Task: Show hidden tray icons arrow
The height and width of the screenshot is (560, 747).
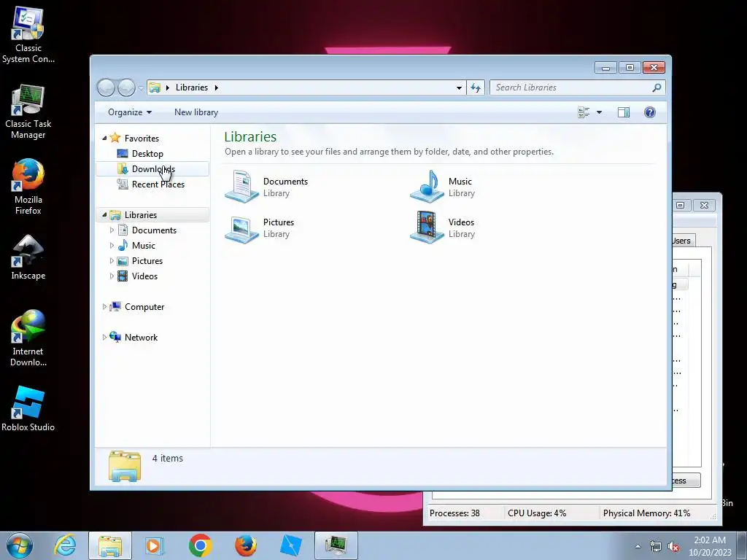Action: [x=638, y=547]
